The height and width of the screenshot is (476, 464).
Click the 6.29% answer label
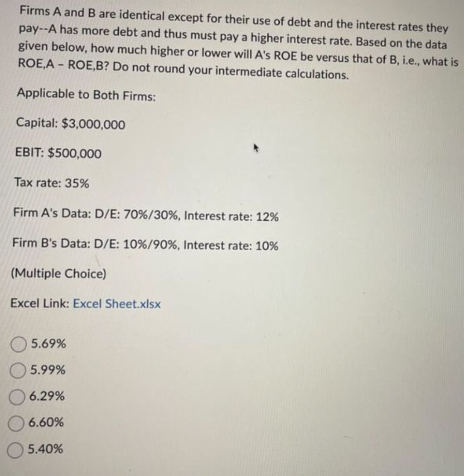click(x=48, y=397)
